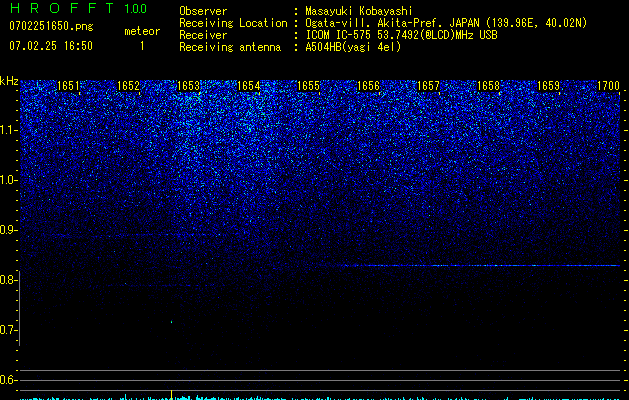Select the filename 0702251650.png
This screenshot has width=629, height=400.
tap(51, 27)
